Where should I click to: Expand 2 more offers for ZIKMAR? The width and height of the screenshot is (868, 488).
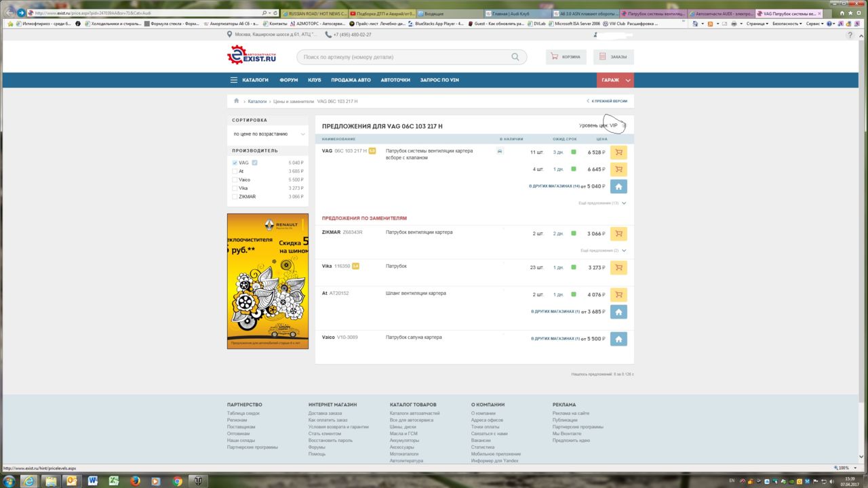pyautogui.click(x=604, y=251)
